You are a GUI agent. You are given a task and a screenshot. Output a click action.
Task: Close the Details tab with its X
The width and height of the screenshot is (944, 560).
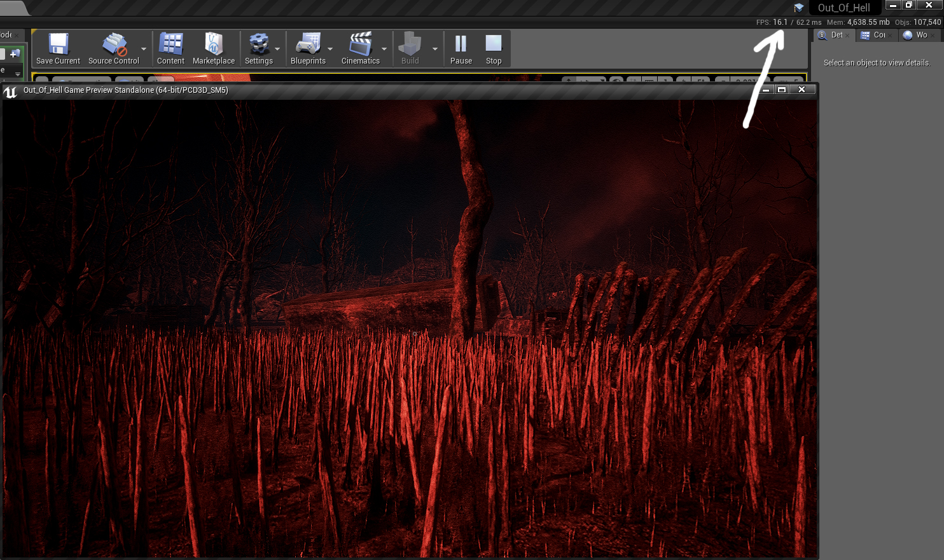pos(848,36)
